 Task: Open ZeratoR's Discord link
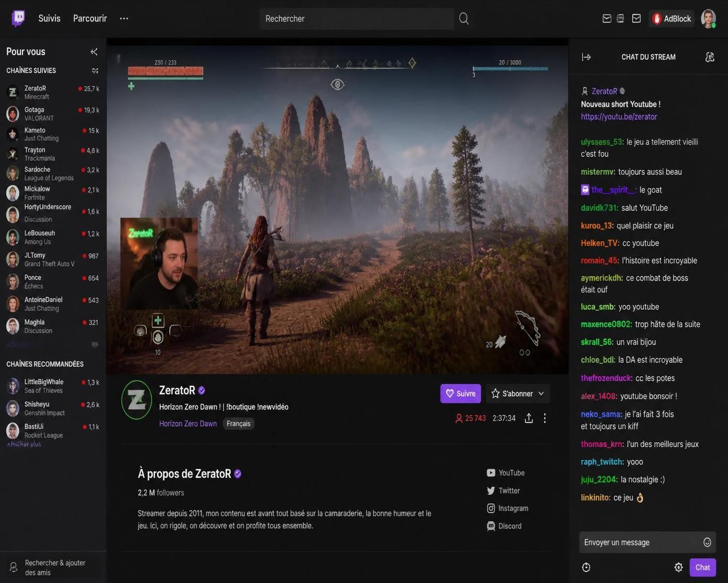pyautogui.click(x=504, y=526)
